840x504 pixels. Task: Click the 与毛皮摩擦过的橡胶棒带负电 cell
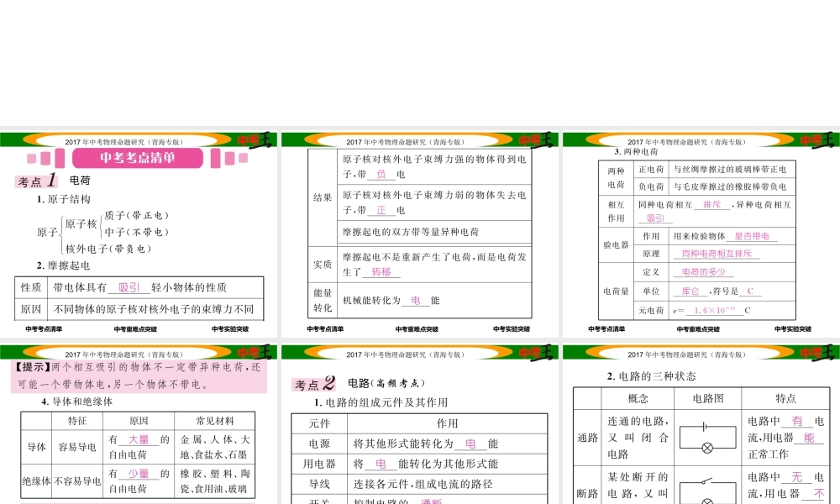(x=732, y=187)
